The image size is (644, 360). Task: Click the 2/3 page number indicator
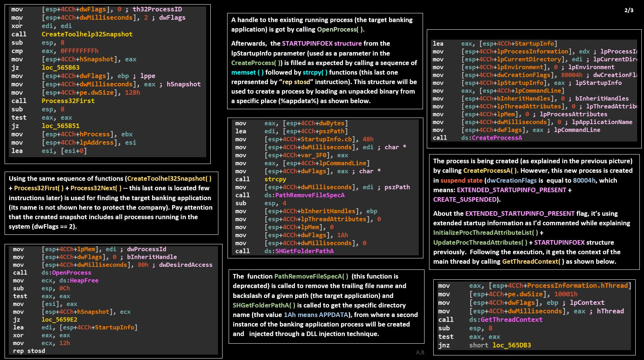pos(629,10)
